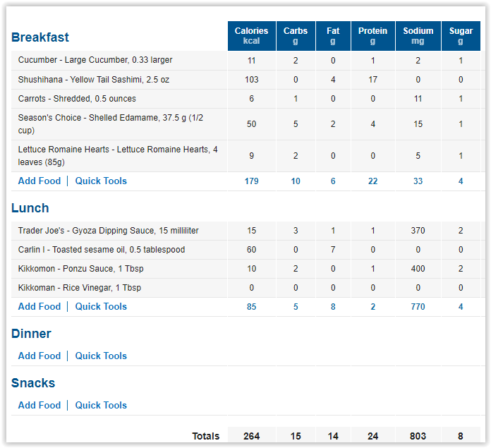Viewport: 491px width, 448px height.
Task: Open Quick Tools for Lunch
Action: point(101,306)
